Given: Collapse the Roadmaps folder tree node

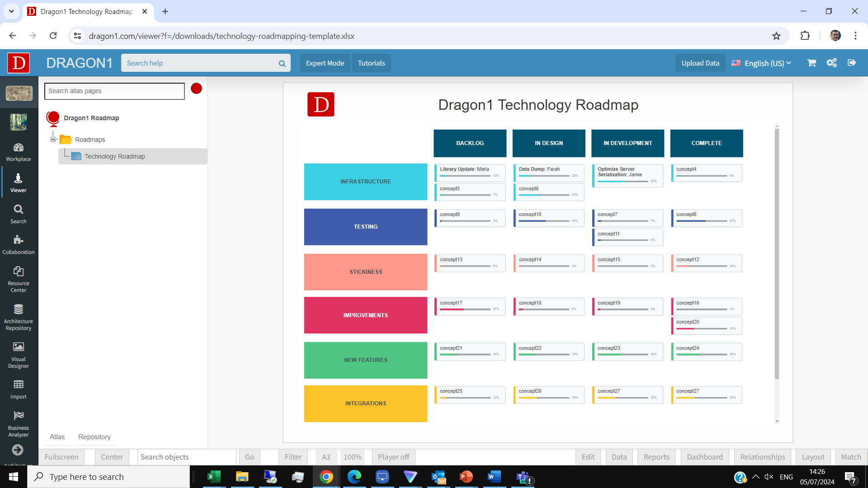Looking at the screenshot, I should coord(53,140).
